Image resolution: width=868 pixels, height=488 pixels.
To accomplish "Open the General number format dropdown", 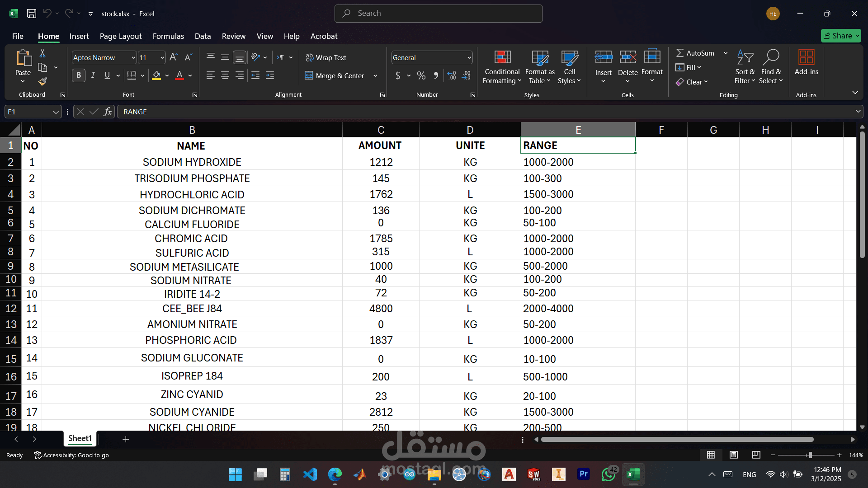I will click(x=469, y=58).
